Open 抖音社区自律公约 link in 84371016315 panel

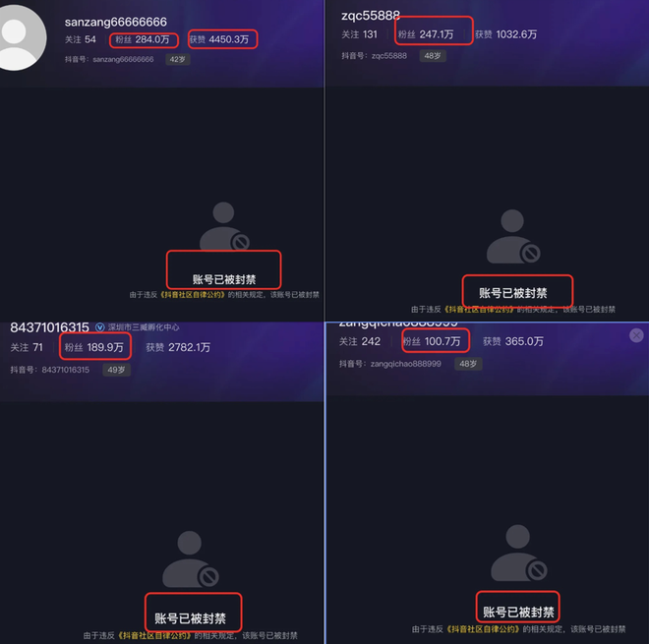pos(155,635)
